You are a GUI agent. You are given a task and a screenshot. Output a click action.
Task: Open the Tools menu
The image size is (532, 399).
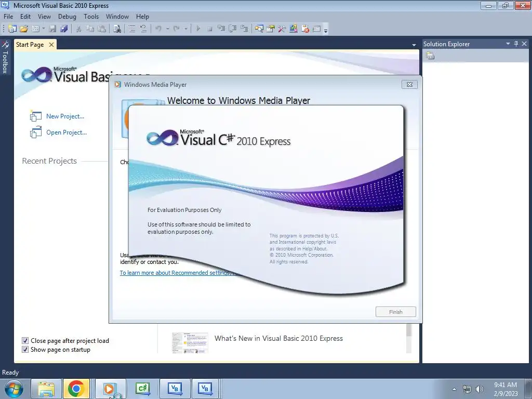(x=91, y=16)
